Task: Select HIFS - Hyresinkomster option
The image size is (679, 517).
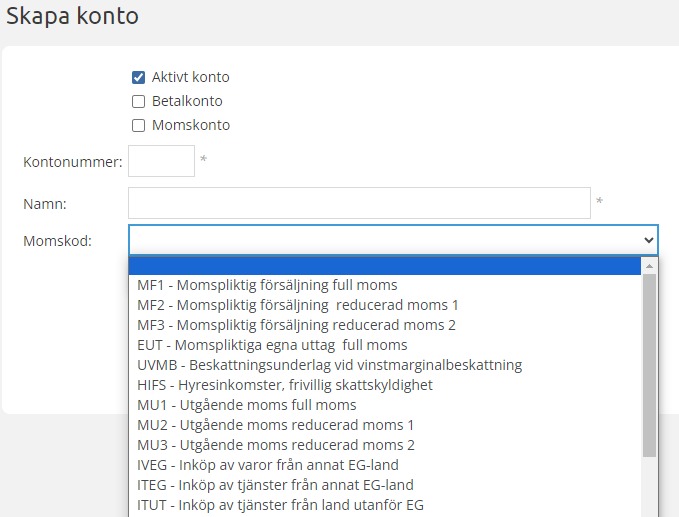Action: click(287, 385)
